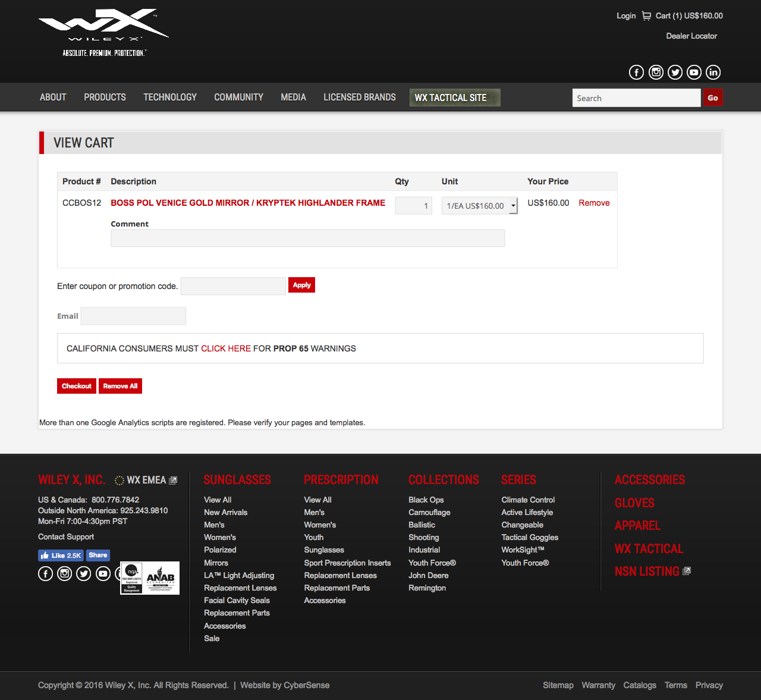The width and height of the screenshot is (761, 700).
Task: Focus the Email field
Action: tap(133, 316)
